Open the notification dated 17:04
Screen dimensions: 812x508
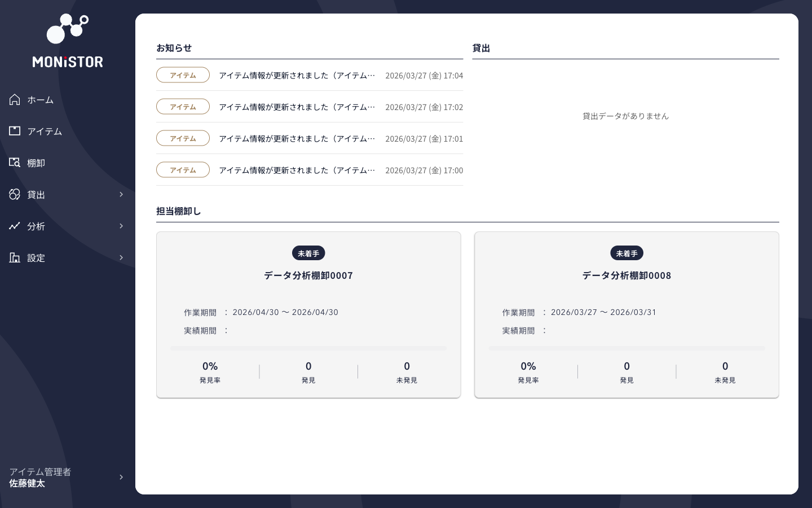click(297, 75)
